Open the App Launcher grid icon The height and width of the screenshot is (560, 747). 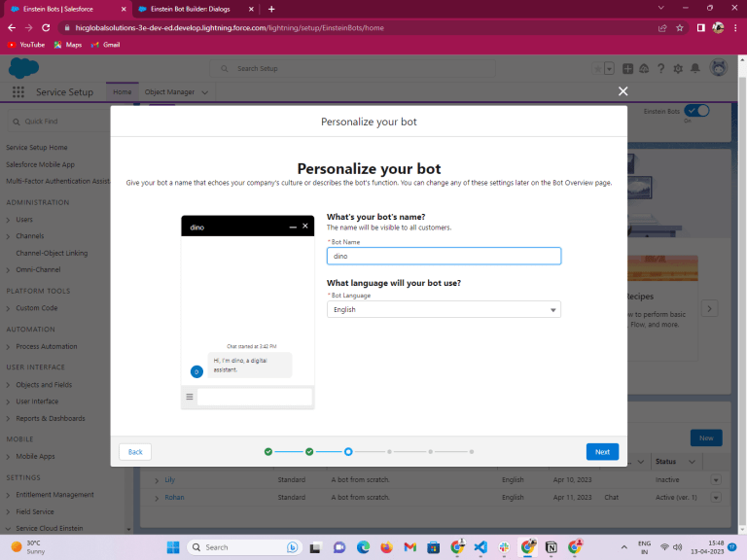click(x=18, y=92)
